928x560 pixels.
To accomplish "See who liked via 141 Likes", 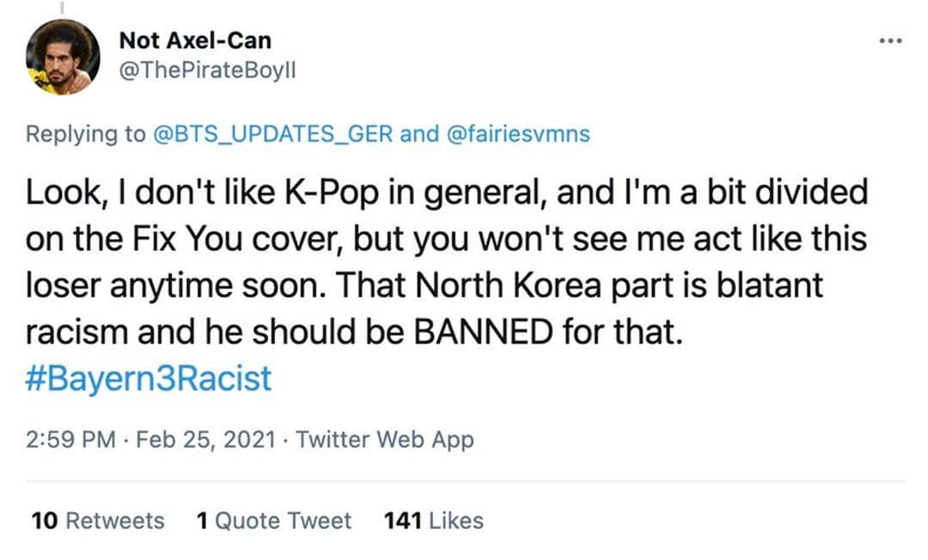I will tap(432, 520).
